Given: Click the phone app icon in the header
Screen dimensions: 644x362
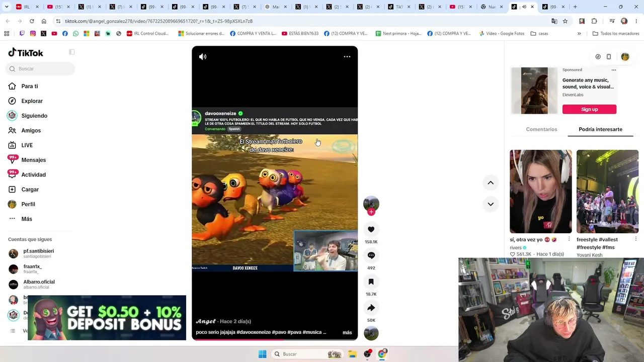Looking at the screenshot, I should 609,57.
